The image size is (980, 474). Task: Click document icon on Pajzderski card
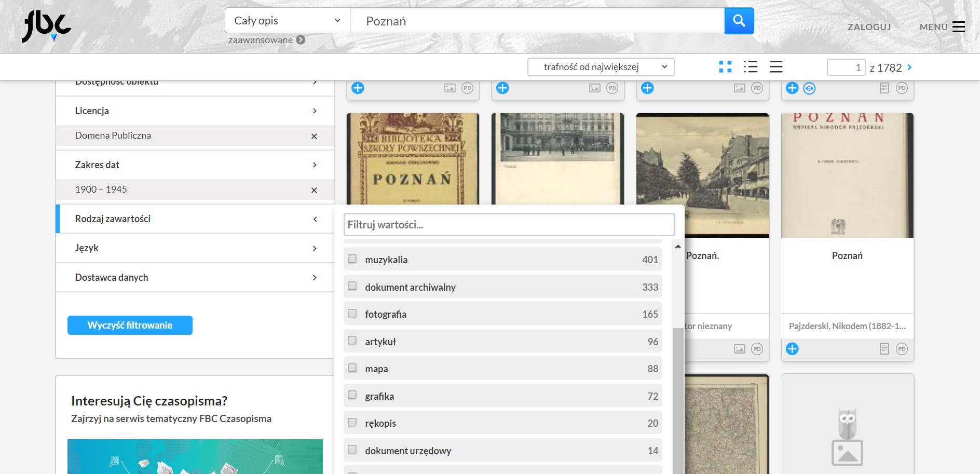coord(884,349)
